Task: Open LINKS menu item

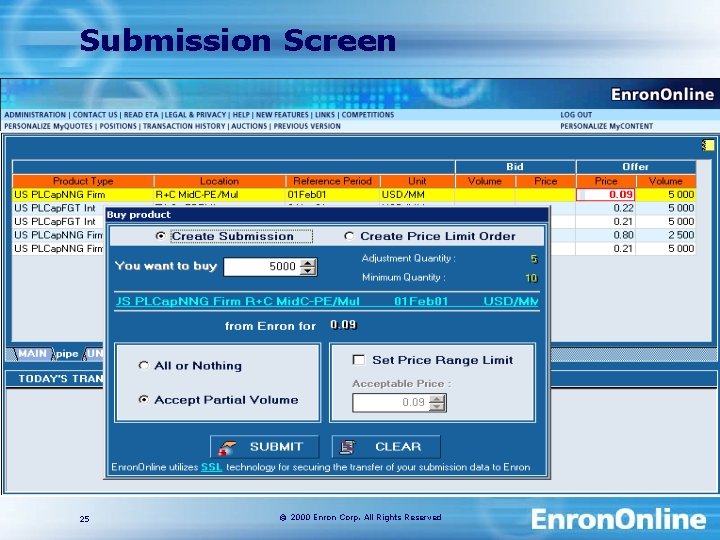Action: coord(325,115)
